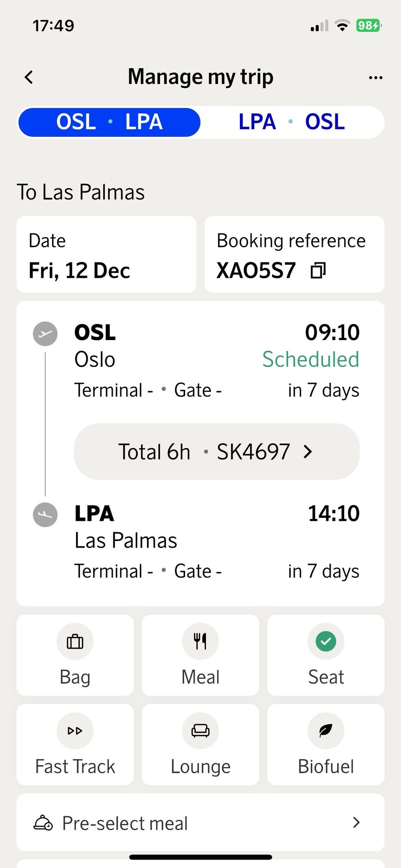This screenshot has width=401, height=868.
Task: Open the Lounge access option
Action: point(200,744)
